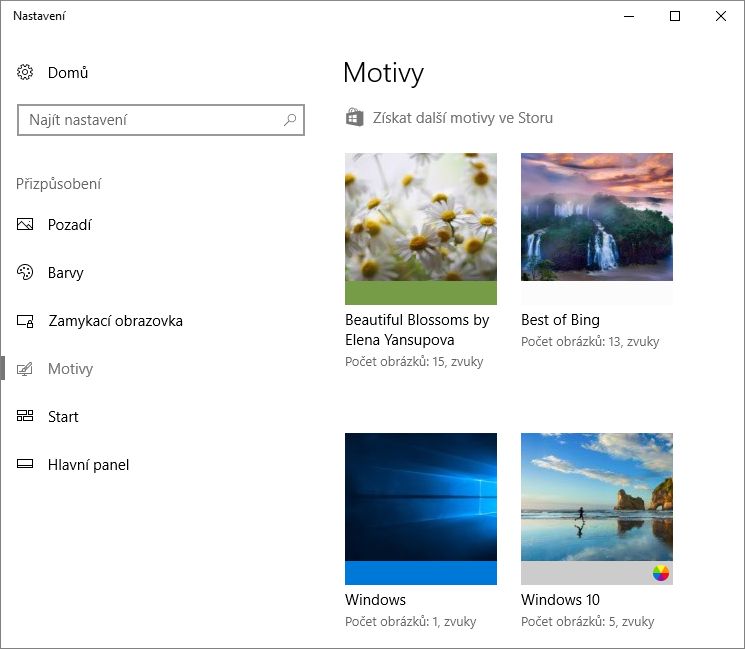Image resolution: width=745 pixels, height=649 pixels.
Task: Click the magnifier icon in search box
Action: [x=290, y=120]
